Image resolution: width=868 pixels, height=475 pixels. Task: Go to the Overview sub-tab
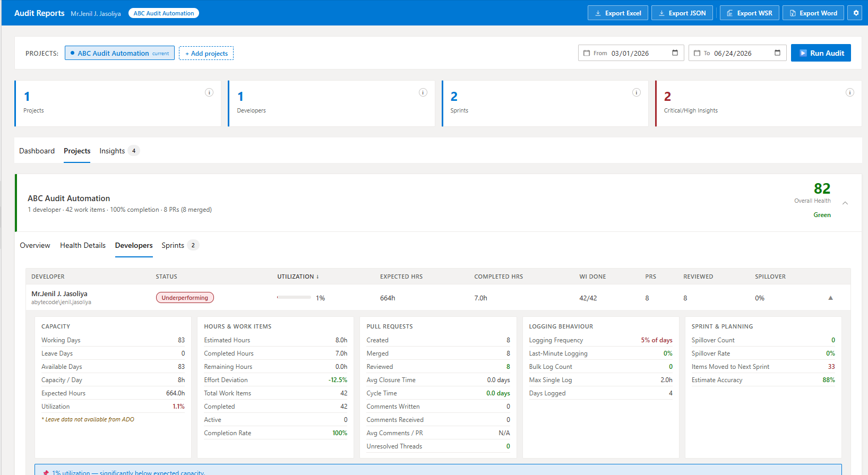point(35,245)
